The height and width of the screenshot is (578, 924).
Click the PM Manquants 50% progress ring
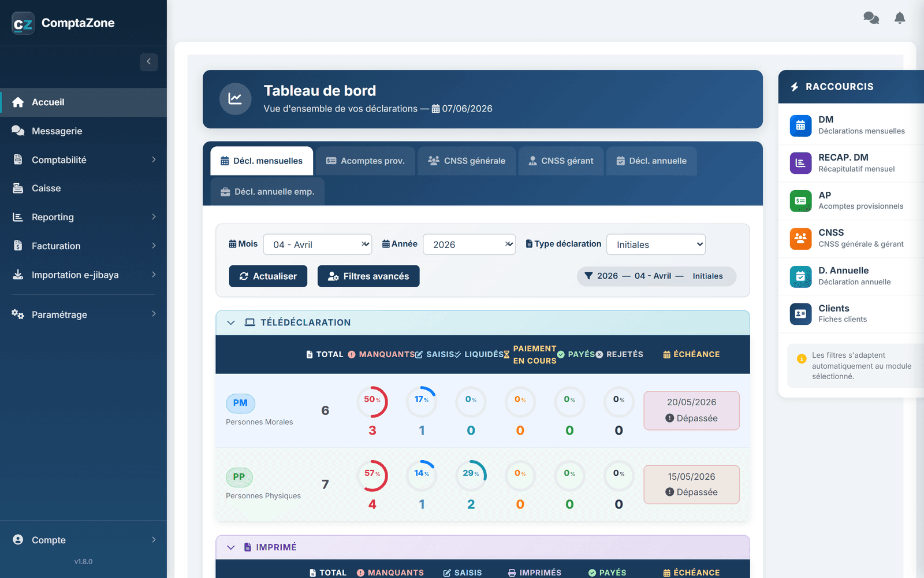(x=372, y=402)
